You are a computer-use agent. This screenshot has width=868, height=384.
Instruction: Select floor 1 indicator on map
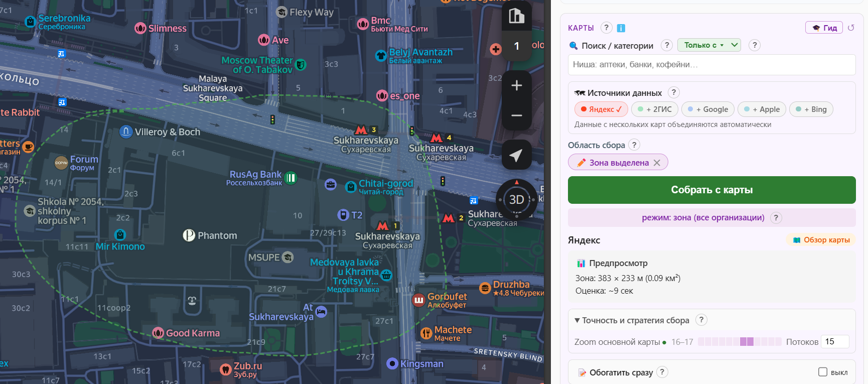coord(516,46)
